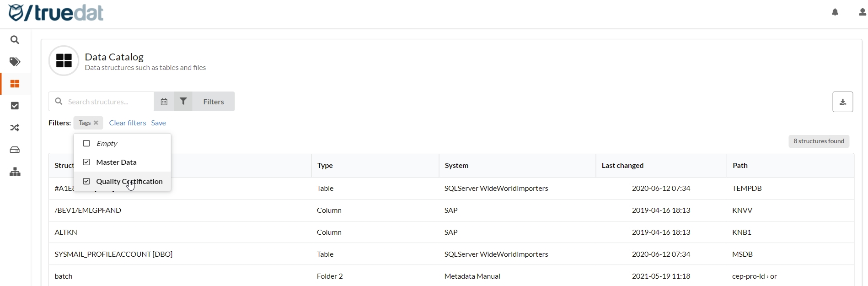Click the Clear filters link
This screenshot has width=868, height=286.
pyautogui.click(x=127, y=123)
